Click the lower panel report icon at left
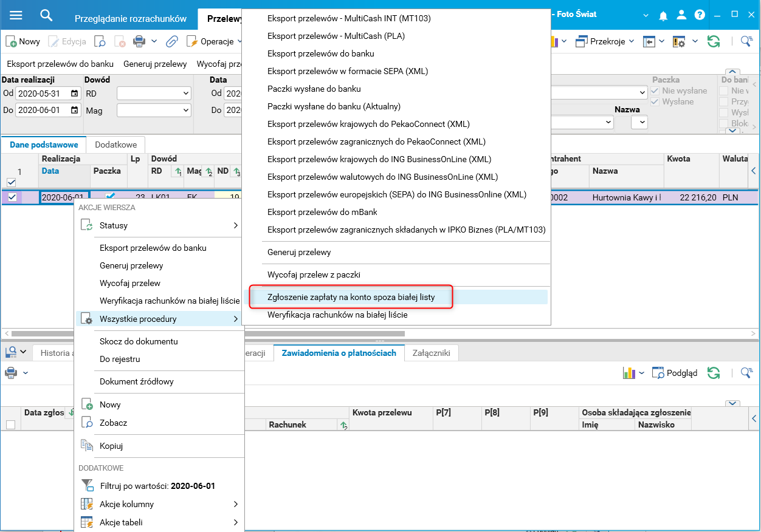The width and height of the screenshot is (761, 532). point(10,352)
